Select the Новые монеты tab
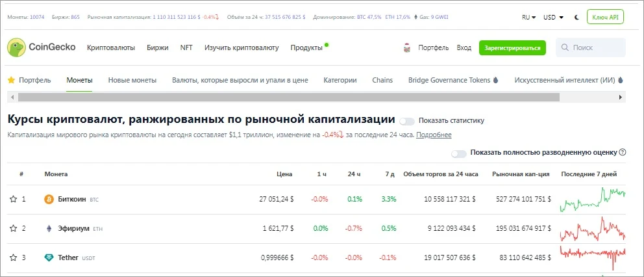This screenshot has height=277, width=644. coord(132,80)
